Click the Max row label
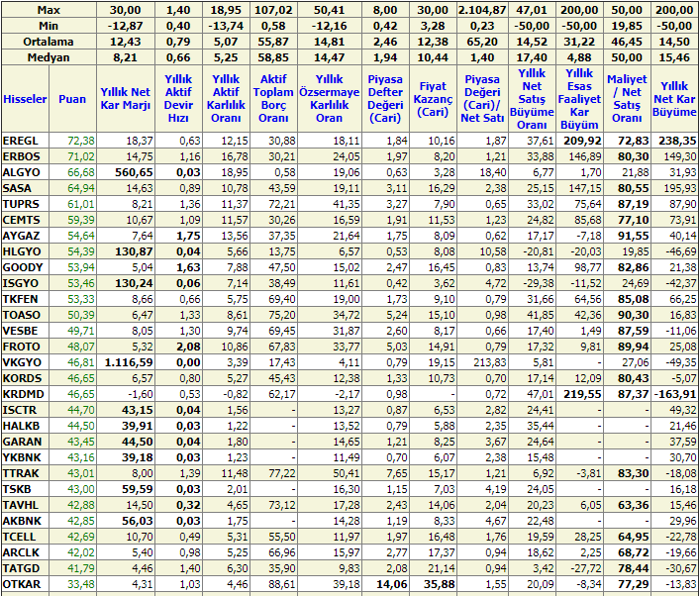Screen dimensions: 700x596 [49, 10]
